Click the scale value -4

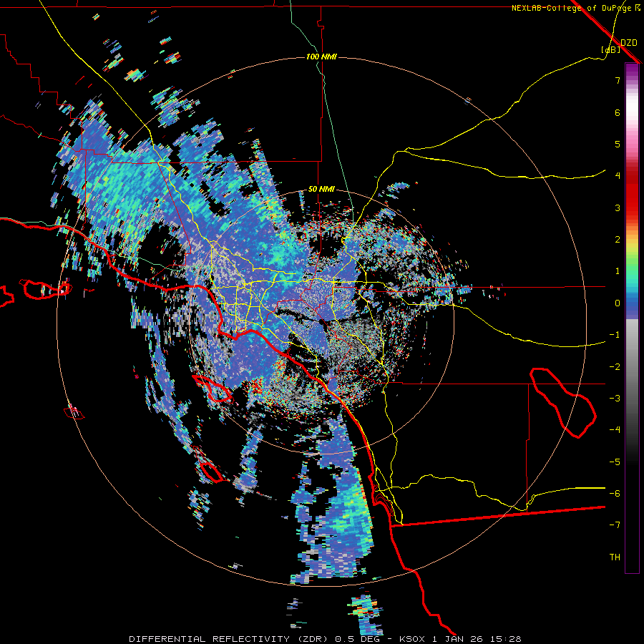pos(615,430)
